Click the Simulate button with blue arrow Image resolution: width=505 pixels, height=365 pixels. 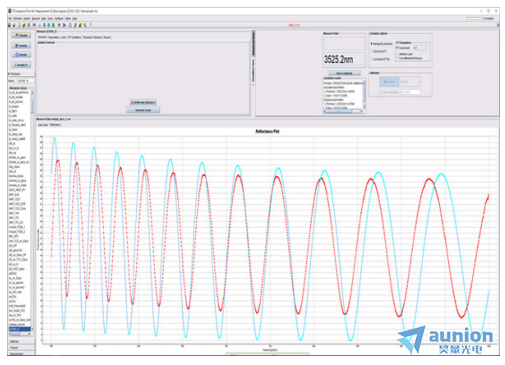coord(21,45)
